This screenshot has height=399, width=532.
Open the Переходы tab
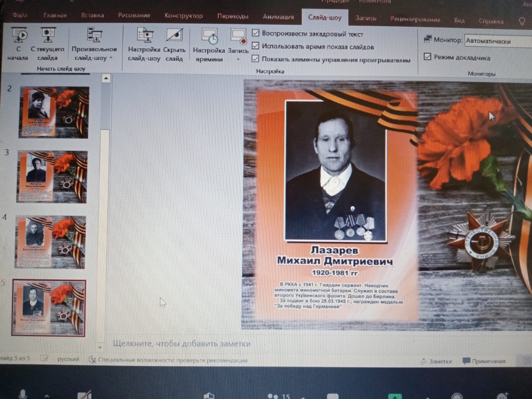tap(232, 16)
